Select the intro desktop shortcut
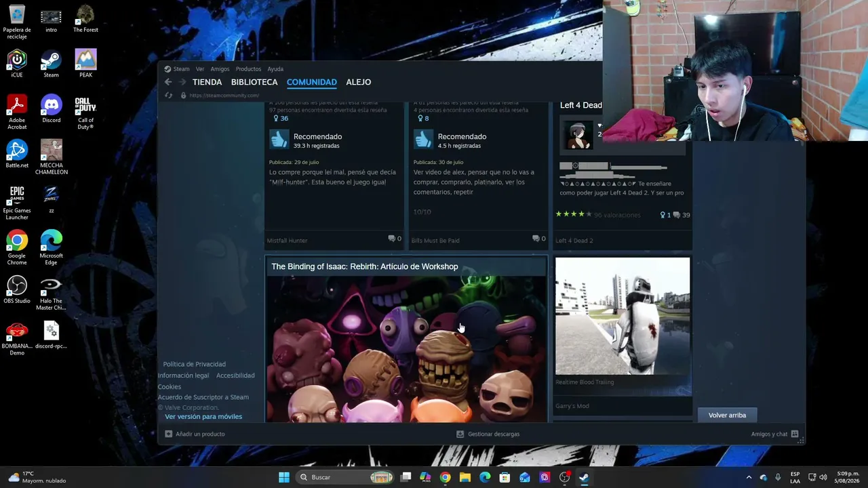The image size is (868, 488). click(52, 20)
